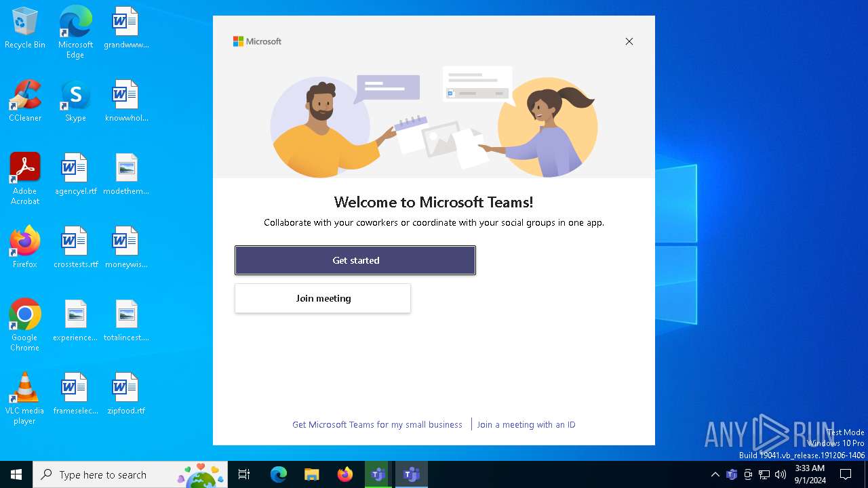Screen dimensions: 868x488
Task: Select the agencyel.rtf file icon
Action: 75,175
